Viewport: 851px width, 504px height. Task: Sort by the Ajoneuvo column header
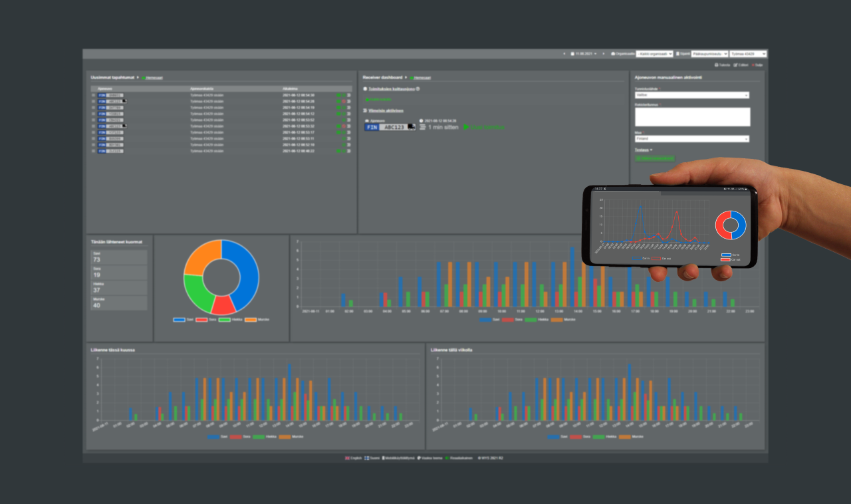105,88
